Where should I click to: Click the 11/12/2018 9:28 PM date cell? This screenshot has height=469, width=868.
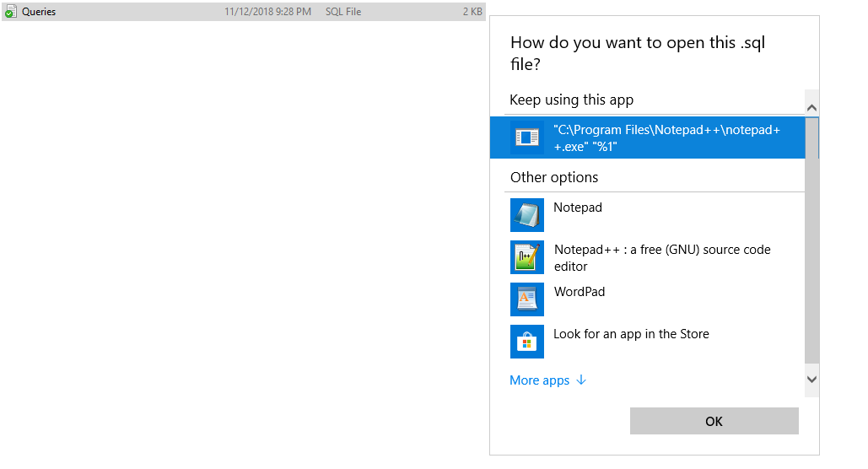tap(267, 12)
